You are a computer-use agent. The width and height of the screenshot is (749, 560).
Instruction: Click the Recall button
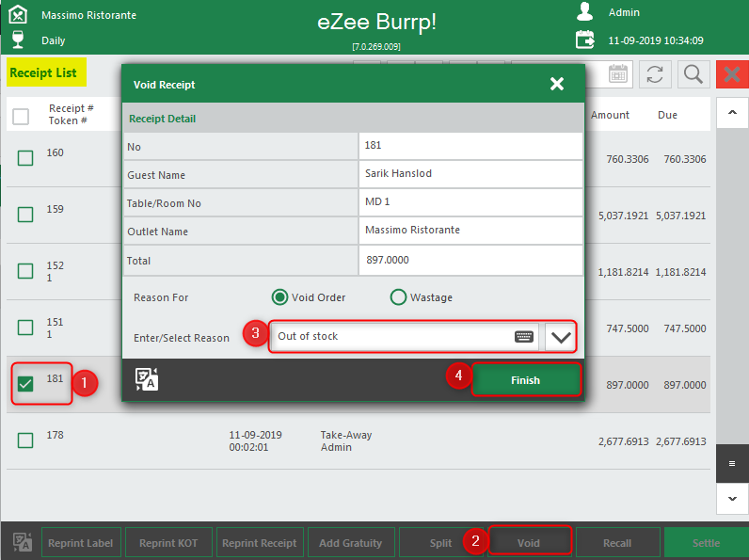617,543
